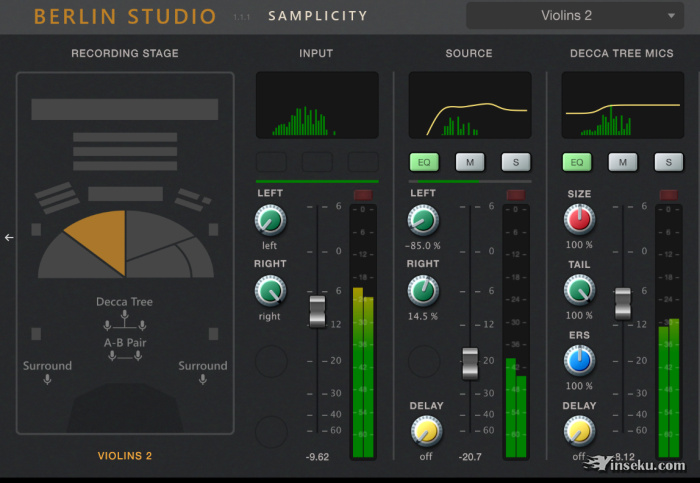
Task: Click the Input fader handle
Action: pos(317,311)
